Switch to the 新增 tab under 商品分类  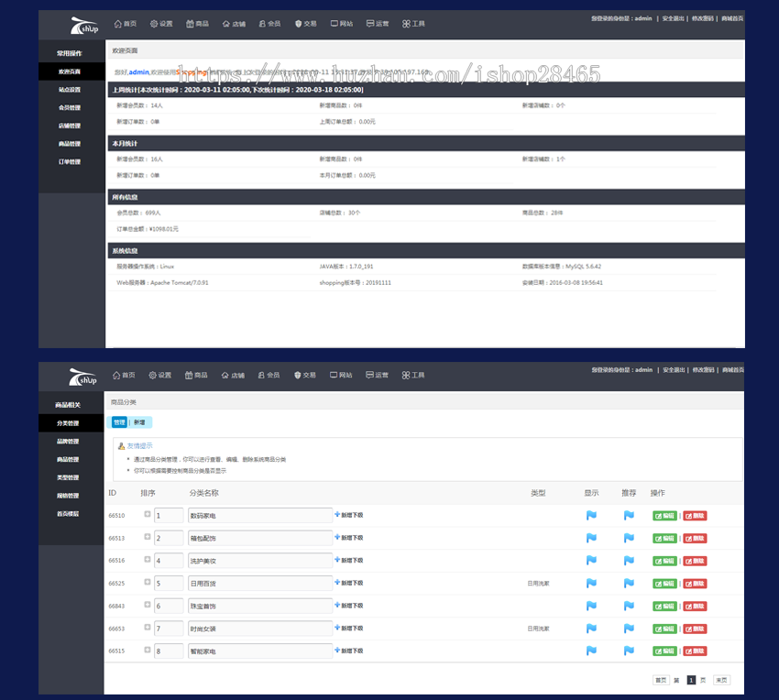tap(139, 422)
